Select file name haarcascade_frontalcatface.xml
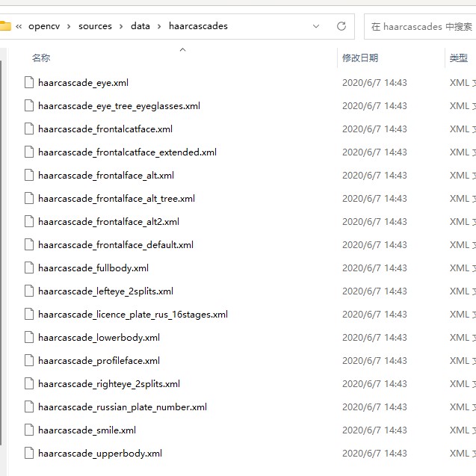The image size is (476, 476). click(x=105, y=129)
